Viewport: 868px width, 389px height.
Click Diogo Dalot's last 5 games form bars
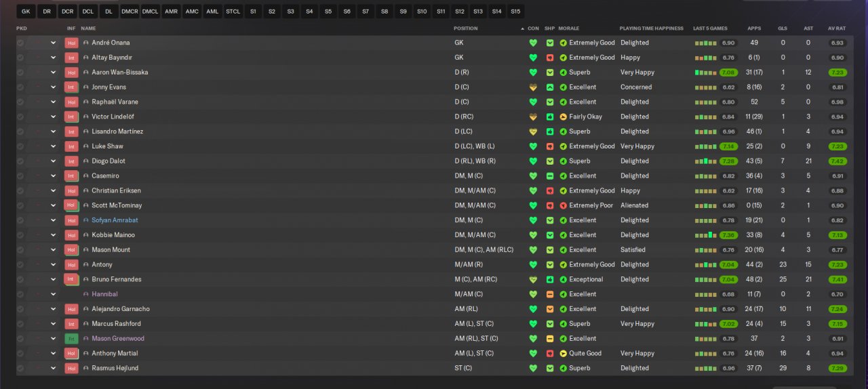[705, 161]
